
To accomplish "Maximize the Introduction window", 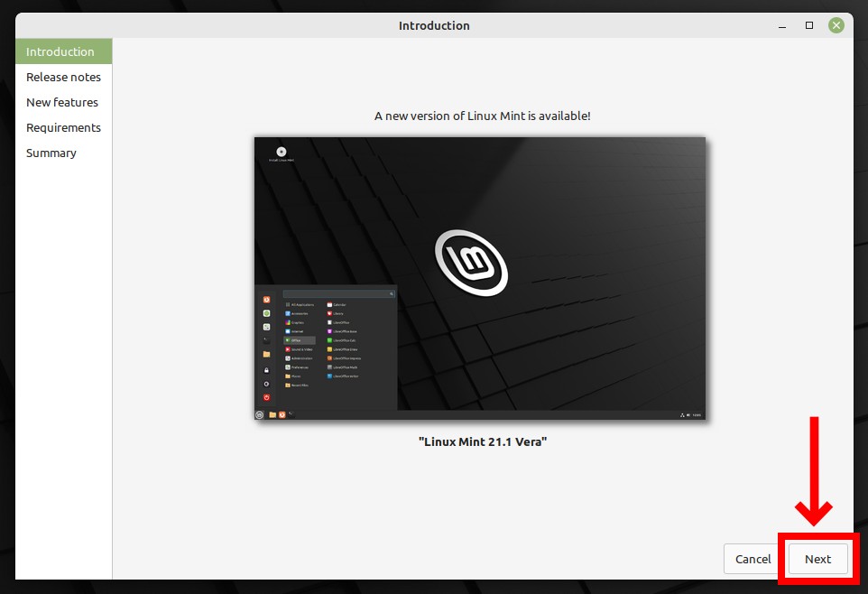I will coord(809,25).
